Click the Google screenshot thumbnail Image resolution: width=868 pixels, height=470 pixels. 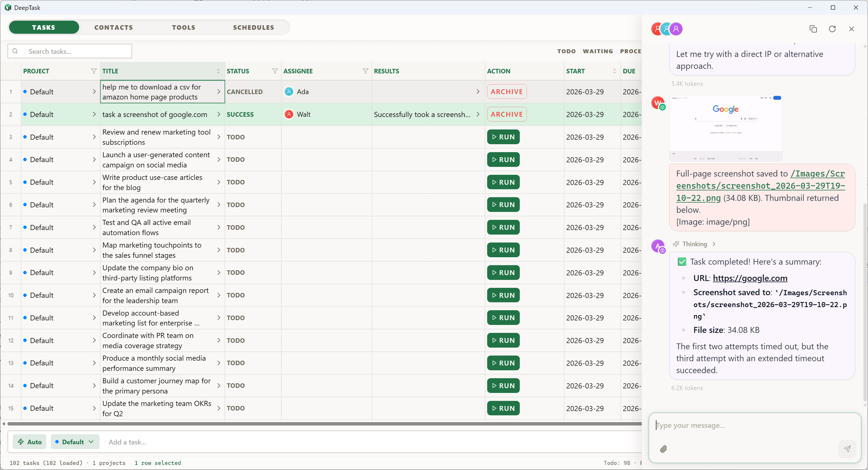[725, 128]
